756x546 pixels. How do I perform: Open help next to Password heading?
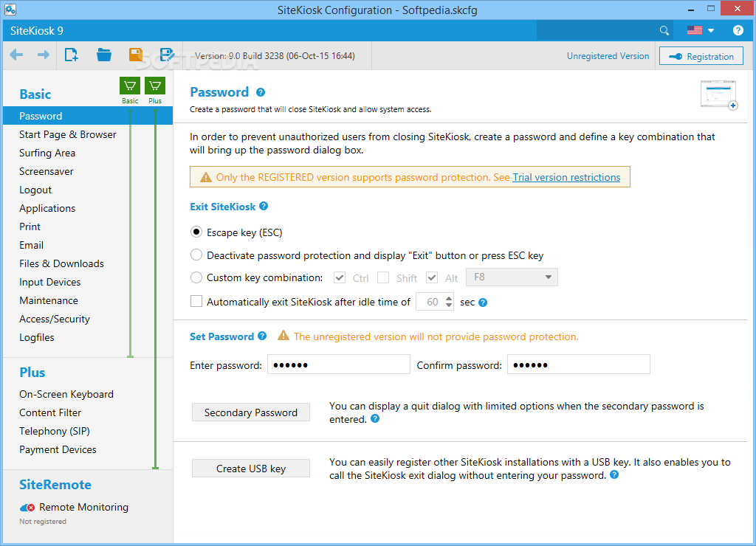pyautogui.click(x=261, y=92)
